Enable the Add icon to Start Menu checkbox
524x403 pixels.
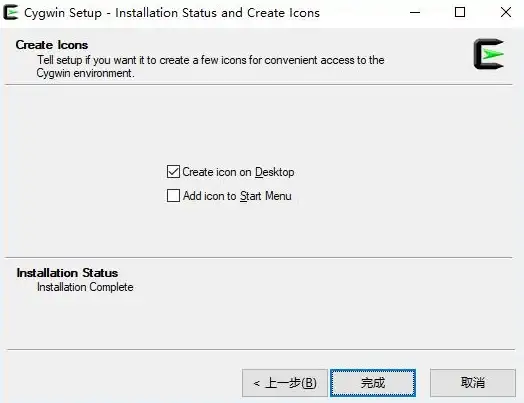coord(173,195)
